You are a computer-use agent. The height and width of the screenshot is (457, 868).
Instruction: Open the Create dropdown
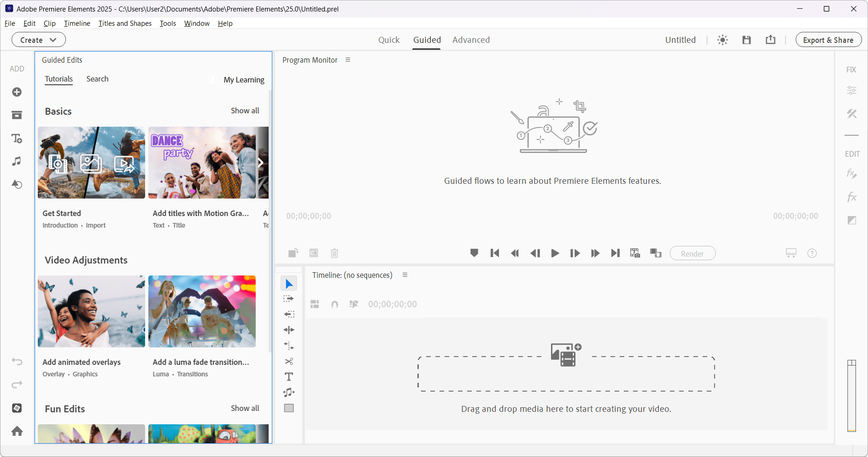point(39,40)
